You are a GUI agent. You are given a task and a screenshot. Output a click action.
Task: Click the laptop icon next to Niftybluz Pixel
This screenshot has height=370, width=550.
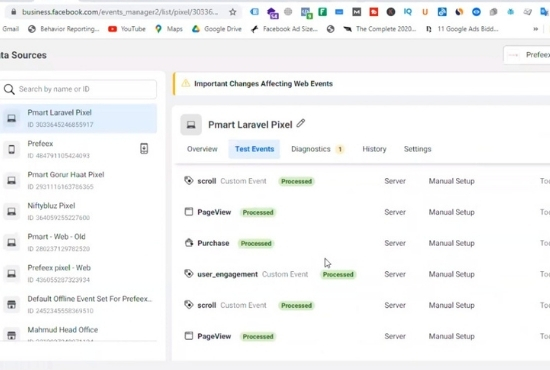click(x=12, y=211)
